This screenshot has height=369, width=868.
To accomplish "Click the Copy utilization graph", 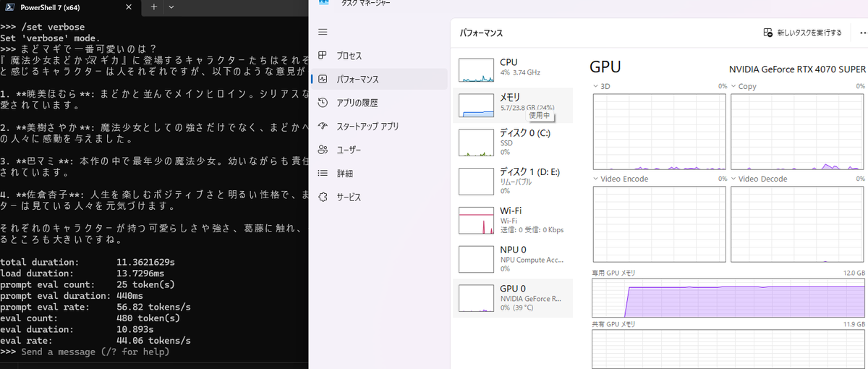I will 798,132.
